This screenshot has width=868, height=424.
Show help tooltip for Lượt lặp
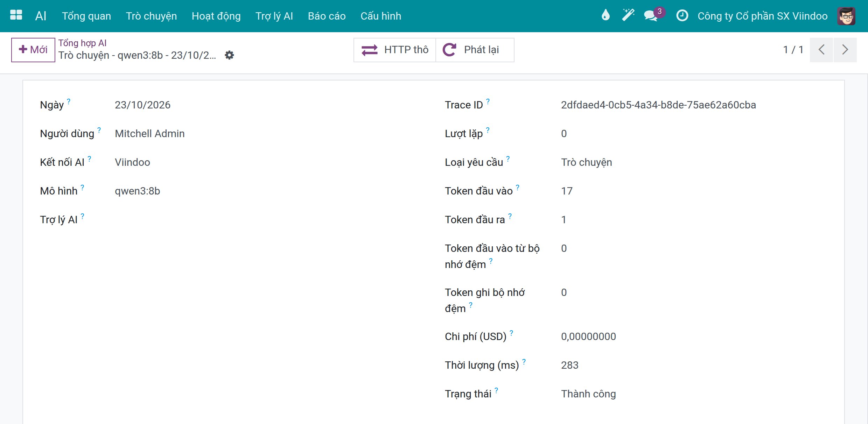(x=488, y=130)
